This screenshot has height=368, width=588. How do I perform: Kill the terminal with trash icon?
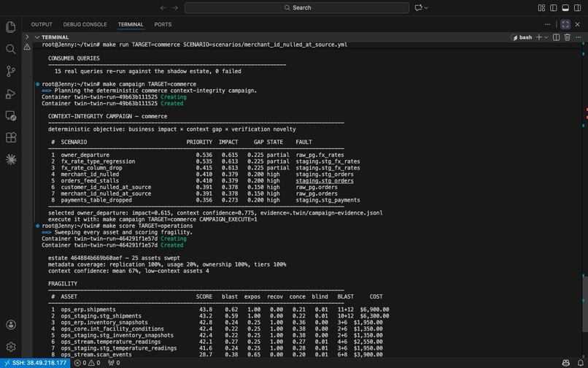(x=568, y=37)
